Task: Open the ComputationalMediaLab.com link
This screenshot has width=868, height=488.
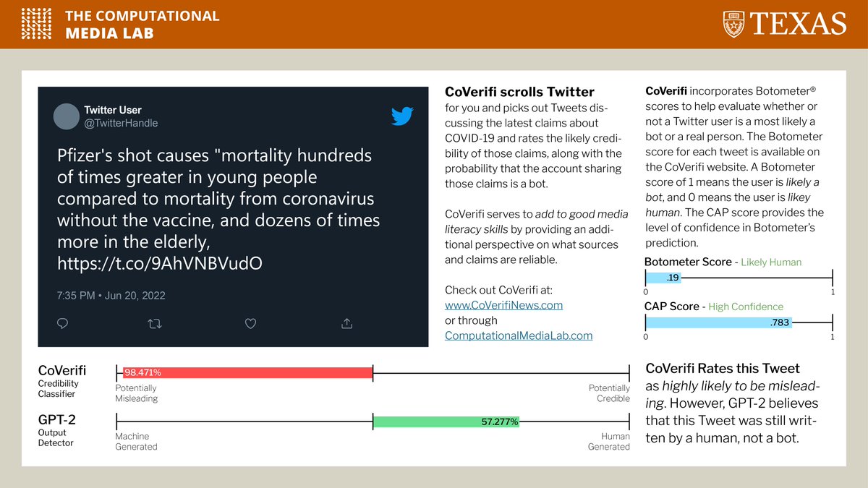Action: pos(519,335)
